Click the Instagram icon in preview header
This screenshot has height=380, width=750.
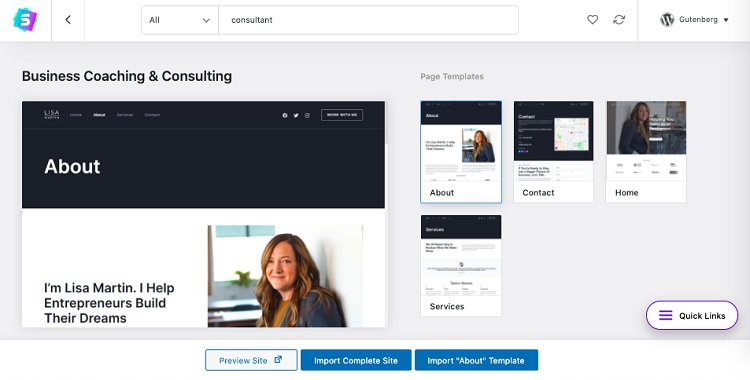tap(307, 115)
